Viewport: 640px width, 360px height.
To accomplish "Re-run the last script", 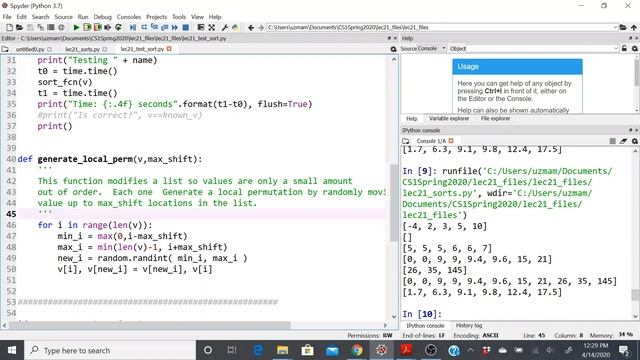I will (x=118, y=27).
